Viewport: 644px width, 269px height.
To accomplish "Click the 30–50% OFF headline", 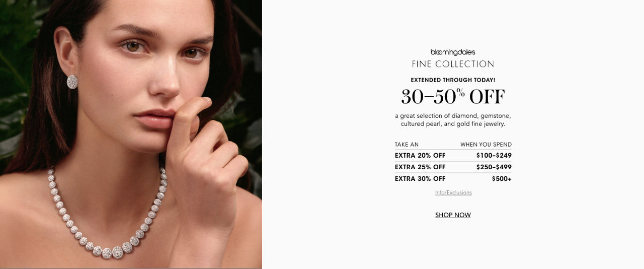I will (x=453, y=96).
